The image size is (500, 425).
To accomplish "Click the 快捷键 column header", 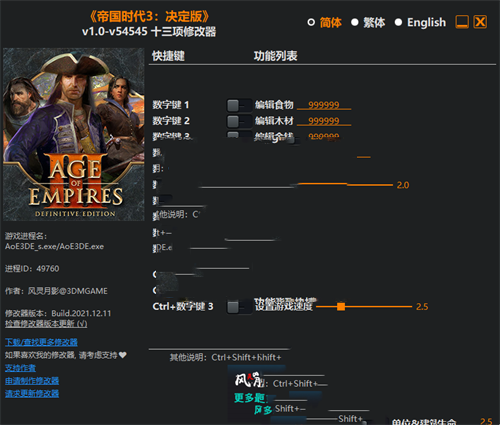I will (x=168, y=56).
